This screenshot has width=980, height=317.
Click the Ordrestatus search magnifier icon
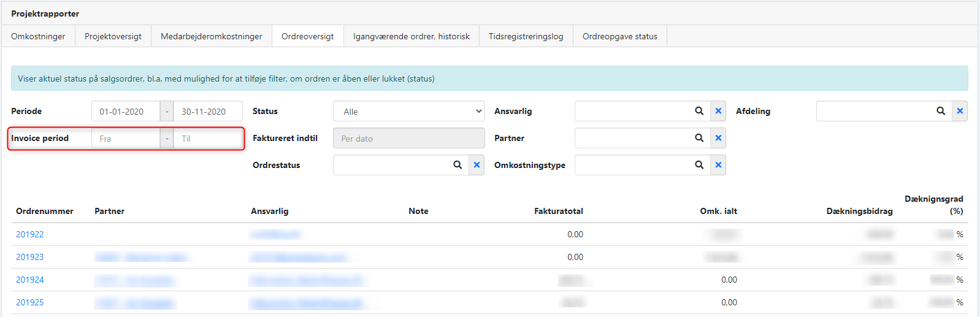coord(457,165)
